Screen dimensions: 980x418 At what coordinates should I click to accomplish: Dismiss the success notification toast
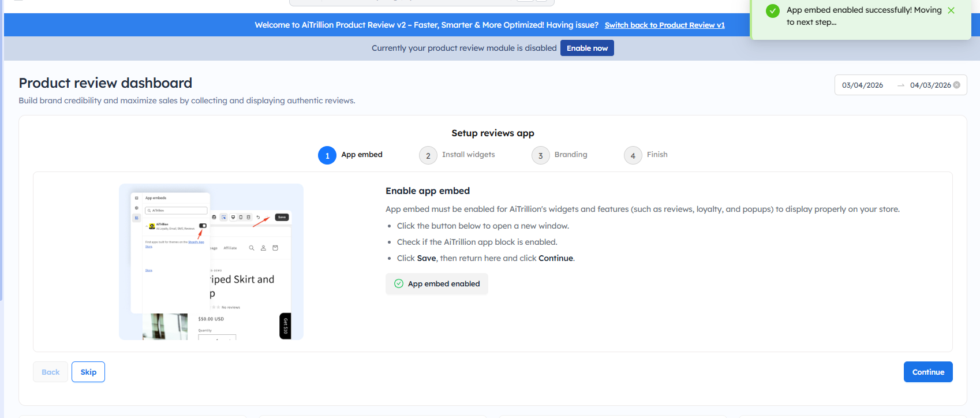951,10
